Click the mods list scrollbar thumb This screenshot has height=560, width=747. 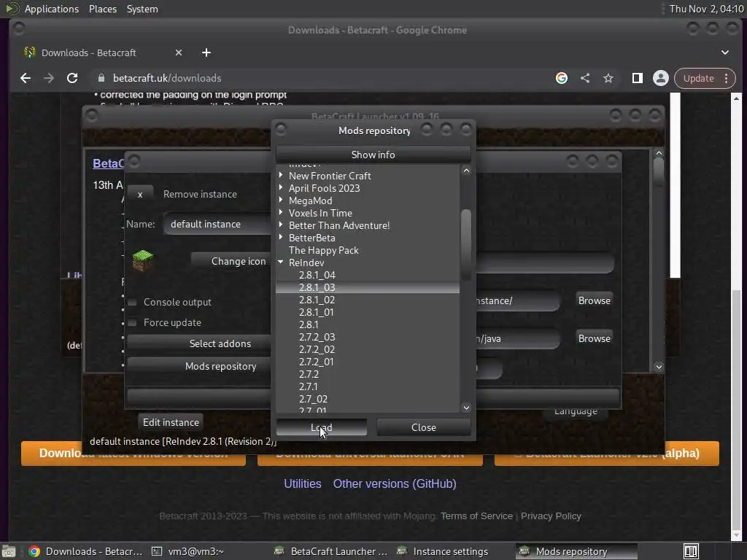click(466, 245)
